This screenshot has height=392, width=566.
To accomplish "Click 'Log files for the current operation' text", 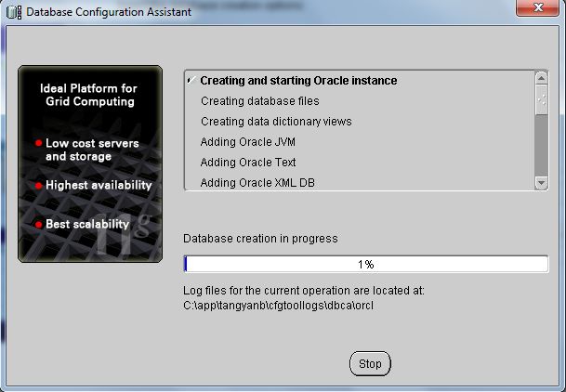I will pos(304,291).
